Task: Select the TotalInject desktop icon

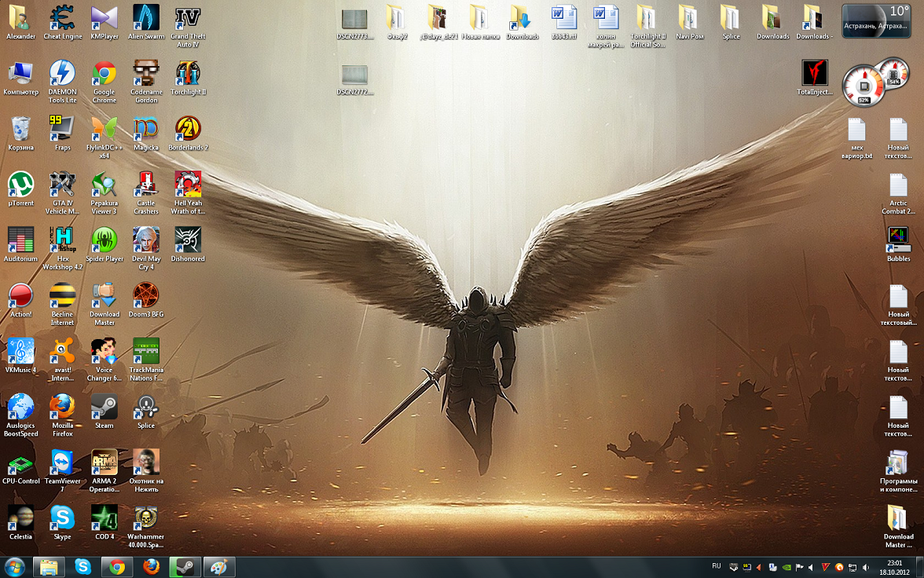Action: pos(815,78)
